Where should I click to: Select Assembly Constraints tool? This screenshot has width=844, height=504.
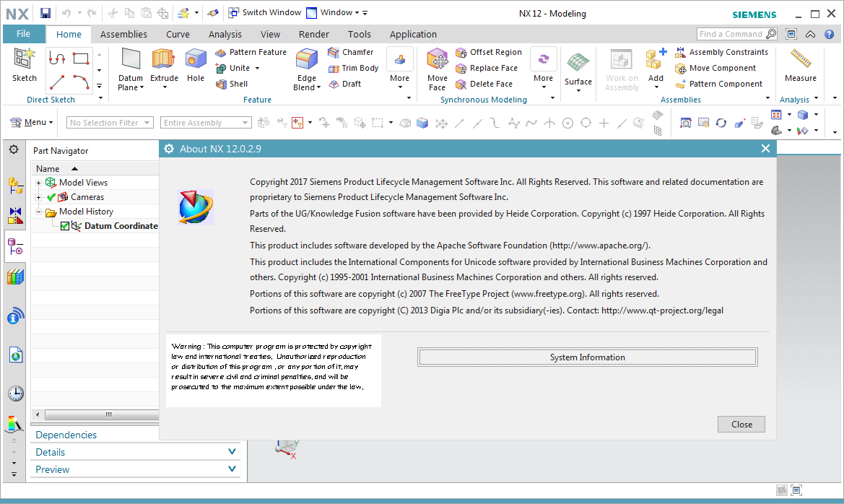722,52
